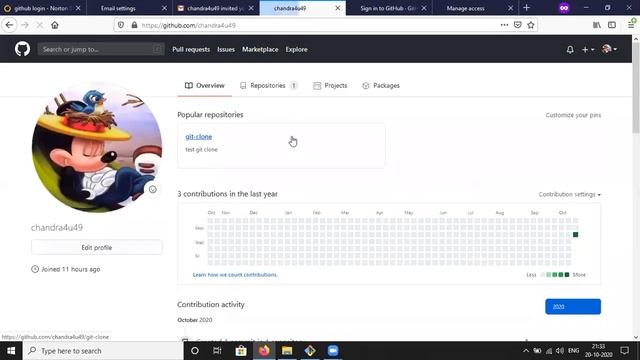Open Cortana circle on taskbar

[195, 351]
